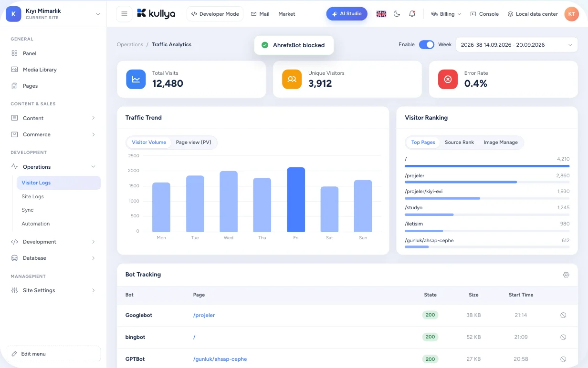The width and height of the screenshot is (588, 368).
Task: Expand the Development sidebar group
Action: pyautogui.click(x=53, y=242)
